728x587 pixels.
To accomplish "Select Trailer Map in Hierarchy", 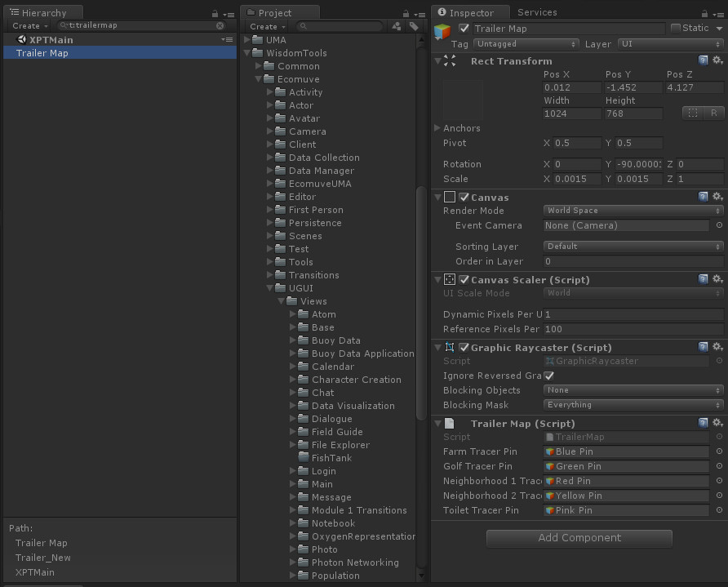I will point(120,53).
